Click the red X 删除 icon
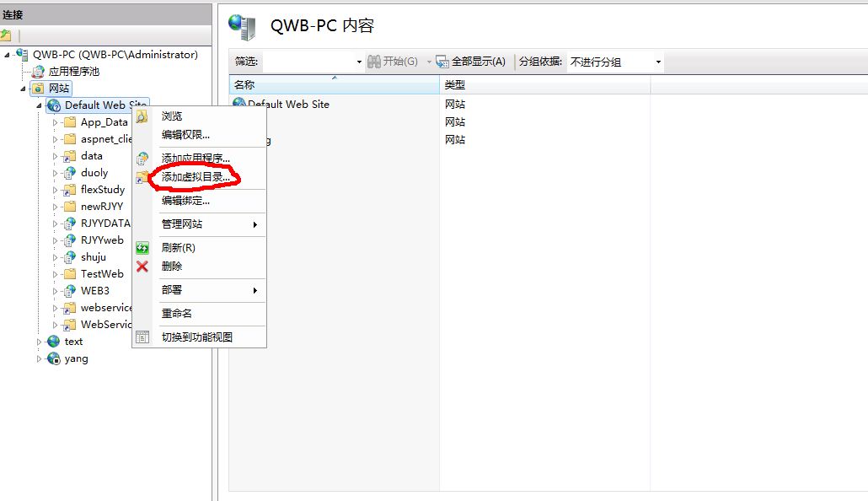 (142, 267)
